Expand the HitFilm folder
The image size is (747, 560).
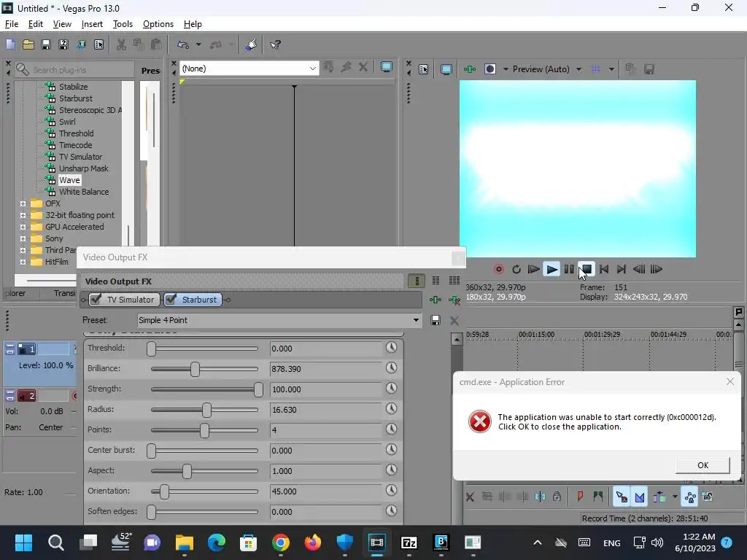click(23, 262)
